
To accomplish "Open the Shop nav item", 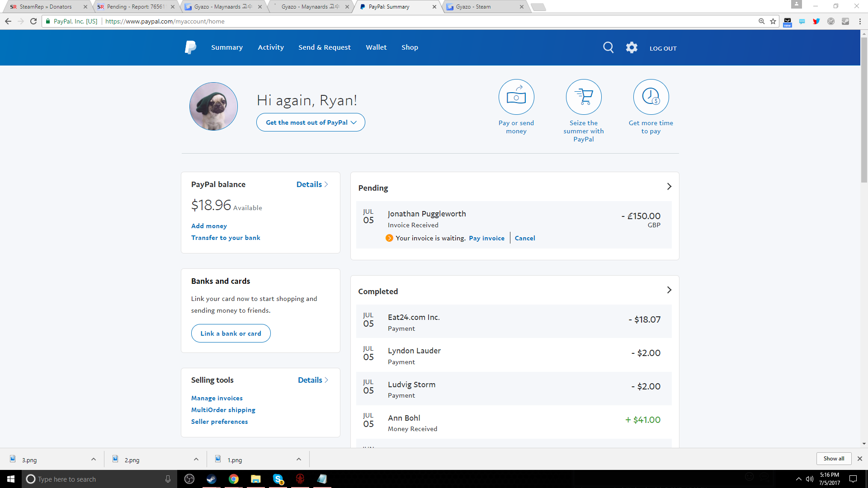I will coord(410,47).
